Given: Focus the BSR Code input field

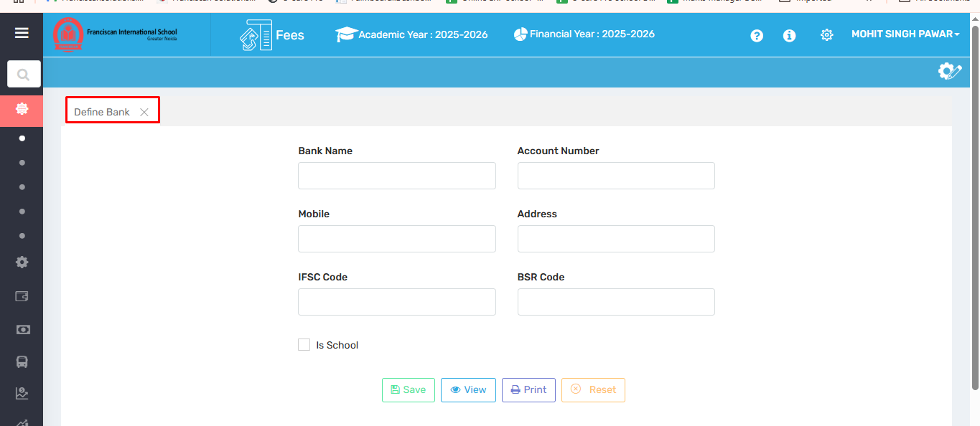Looking at the screenshot, I should (616, 302).
